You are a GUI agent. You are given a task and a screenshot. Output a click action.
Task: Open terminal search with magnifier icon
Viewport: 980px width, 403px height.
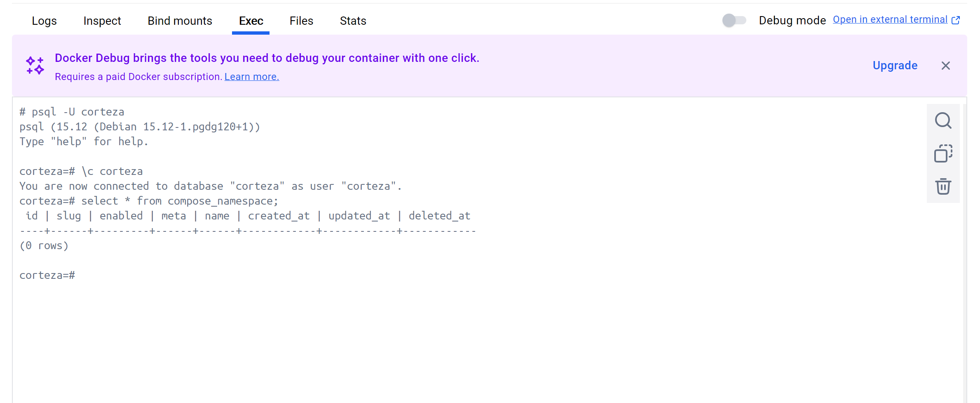[x=943, y=121]
